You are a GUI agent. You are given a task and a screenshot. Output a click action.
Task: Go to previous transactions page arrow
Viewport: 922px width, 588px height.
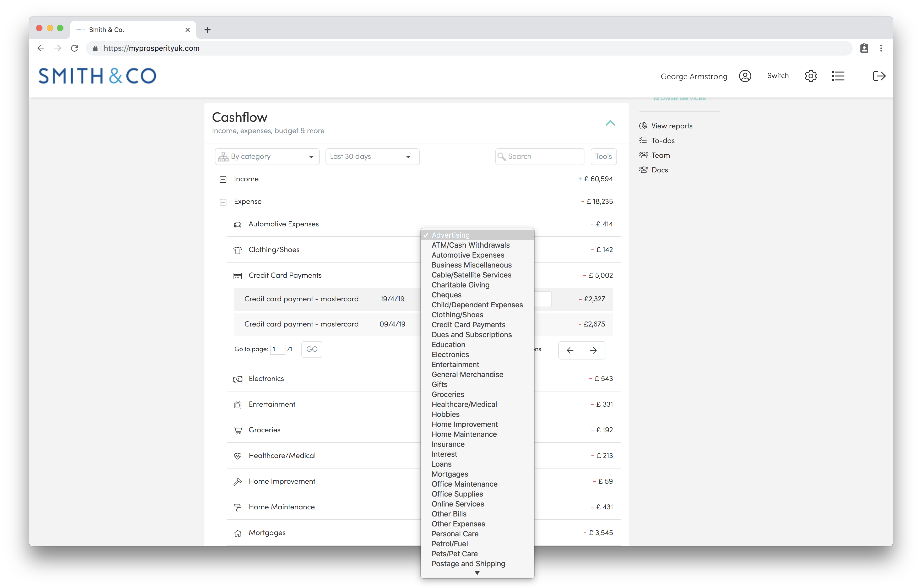(570, 350)
